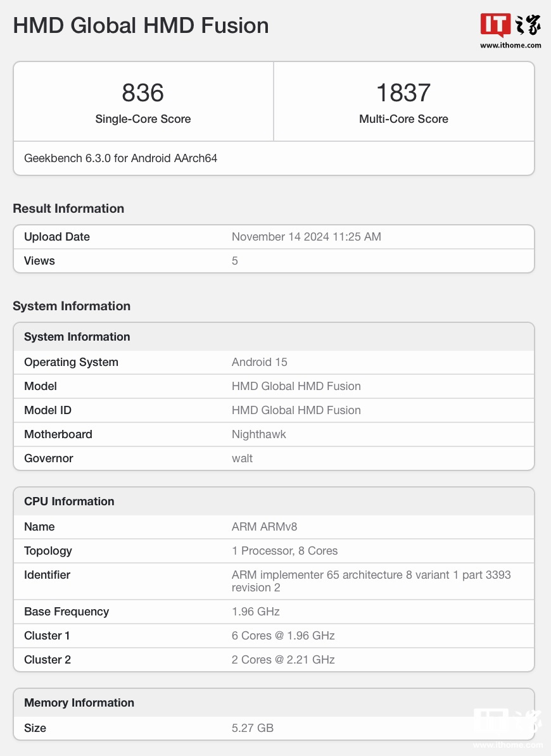
Task: Click the memory Size 5.27 GB value
Action: [252, 728]
